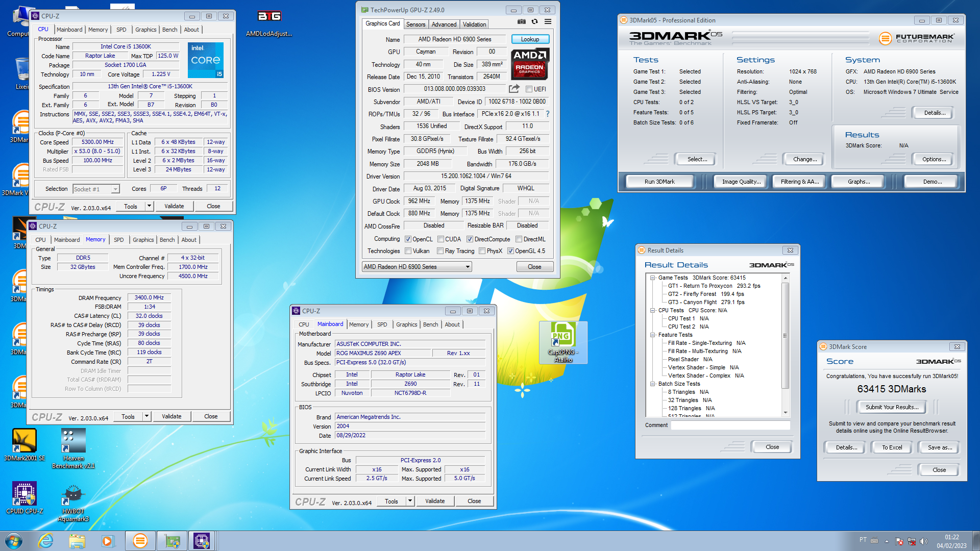
Task: Toggle the PhysX checkbox
Action: [482, 251]
